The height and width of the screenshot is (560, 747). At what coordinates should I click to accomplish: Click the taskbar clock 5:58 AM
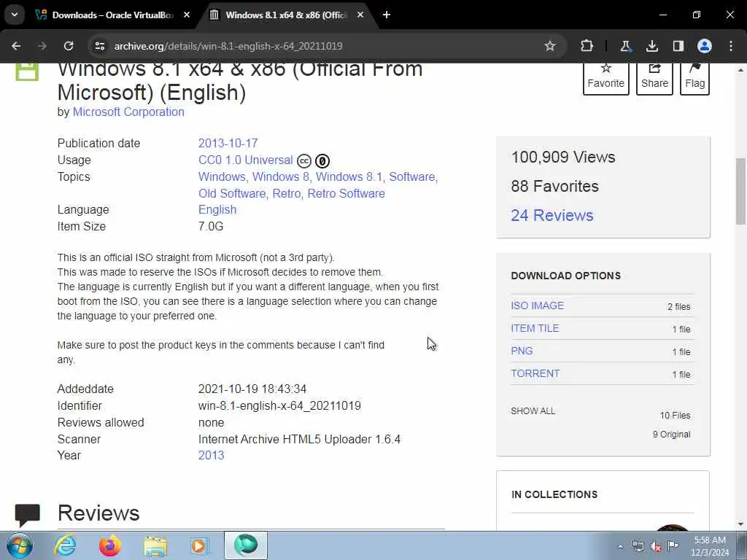point(710,540)
